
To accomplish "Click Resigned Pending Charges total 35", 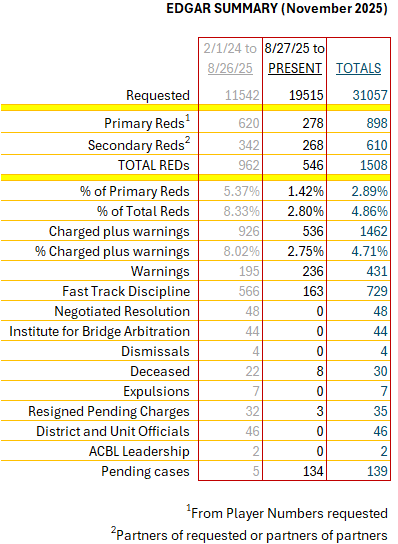I will [380, 411].
